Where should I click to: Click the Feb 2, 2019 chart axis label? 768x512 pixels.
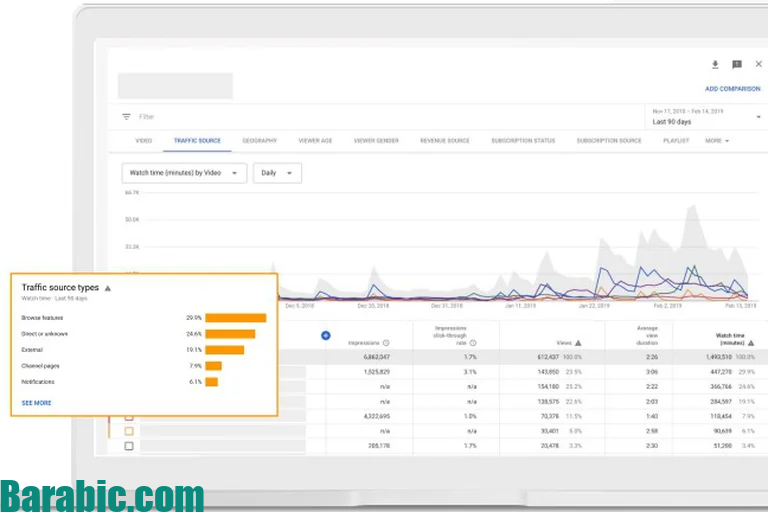668,306
